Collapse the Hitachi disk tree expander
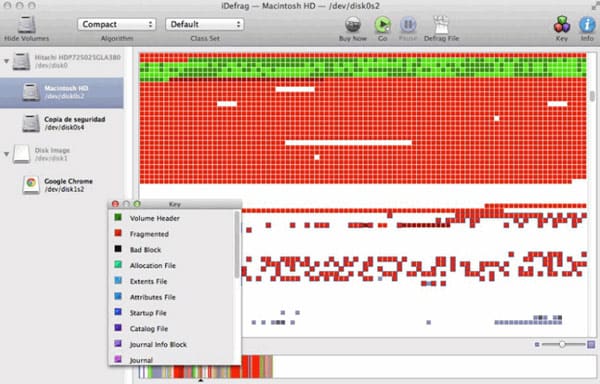This screenshot has height=384, width=600. click(x=6, y=61)
